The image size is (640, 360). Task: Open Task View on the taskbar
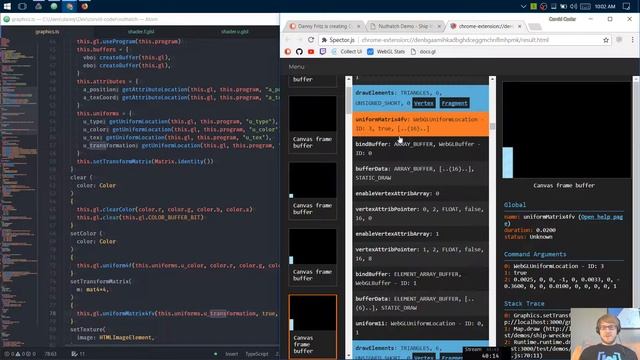[22, 6]
